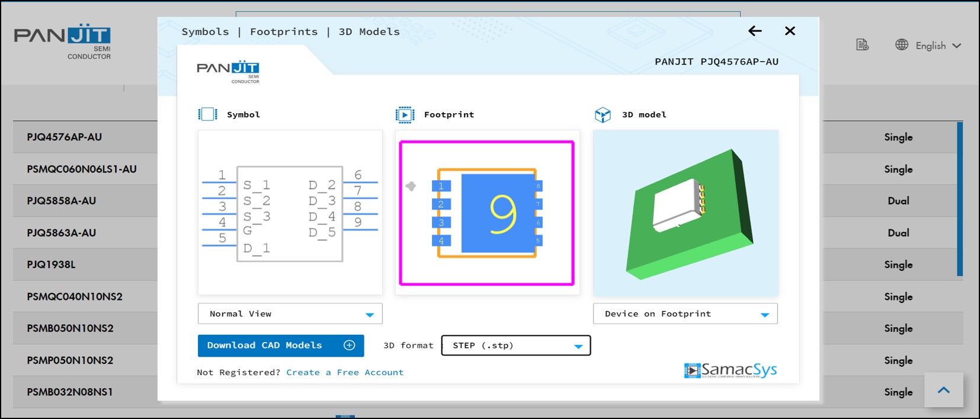Open the Normal View dropdown
This screenshot has width=980, height=419.
(x=290, y=314)
